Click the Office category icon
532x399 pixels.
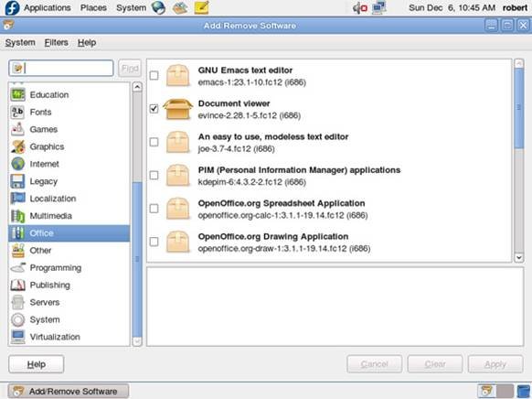17,233
